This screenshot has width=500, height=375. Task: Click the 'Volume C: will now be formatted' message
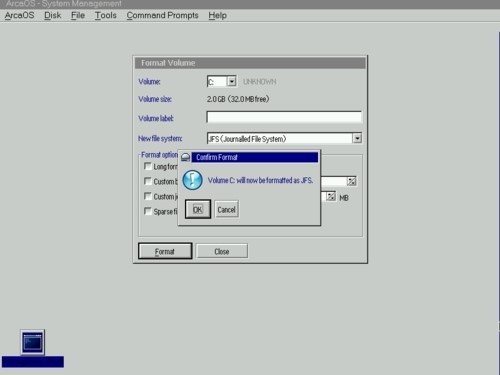[x=260, y=180]
